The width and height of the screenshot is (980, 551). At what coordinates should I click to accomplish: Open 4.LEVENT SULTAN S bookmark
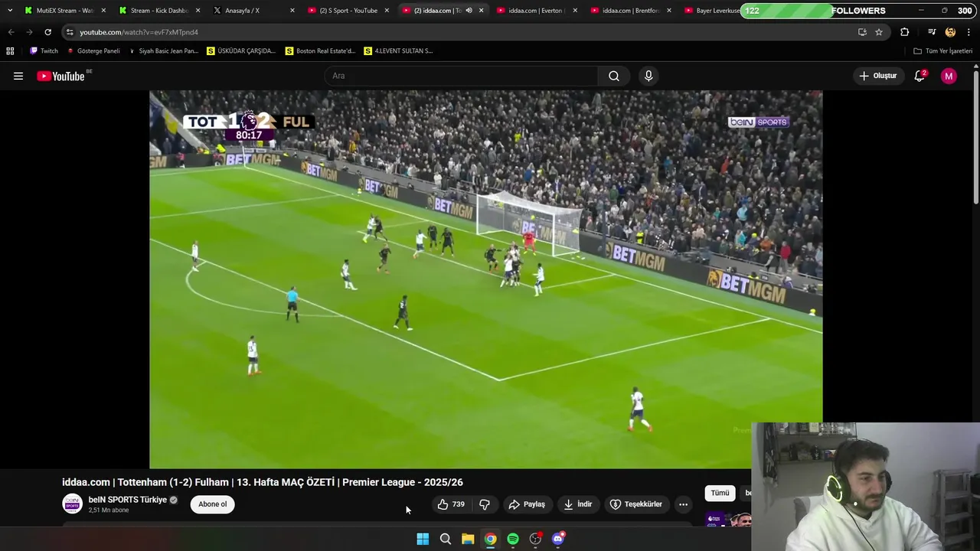(398, 51)
